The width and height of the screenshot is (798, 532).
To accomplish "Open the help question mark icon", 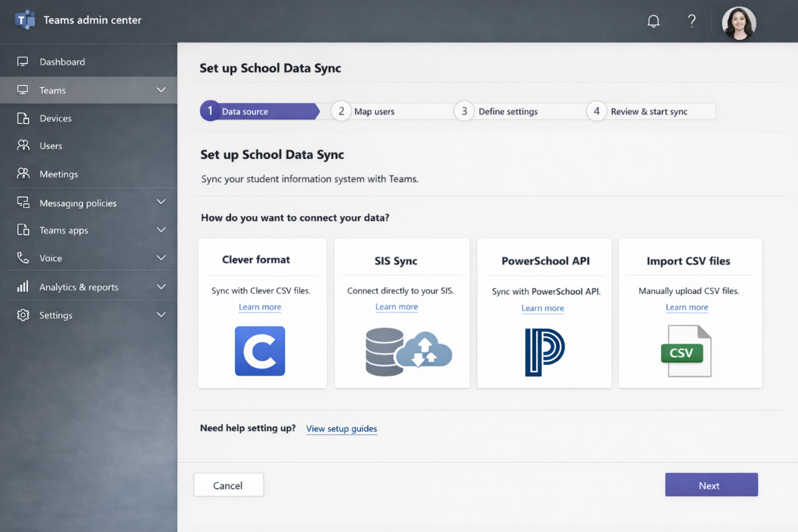I will click(x=692, y=21).
